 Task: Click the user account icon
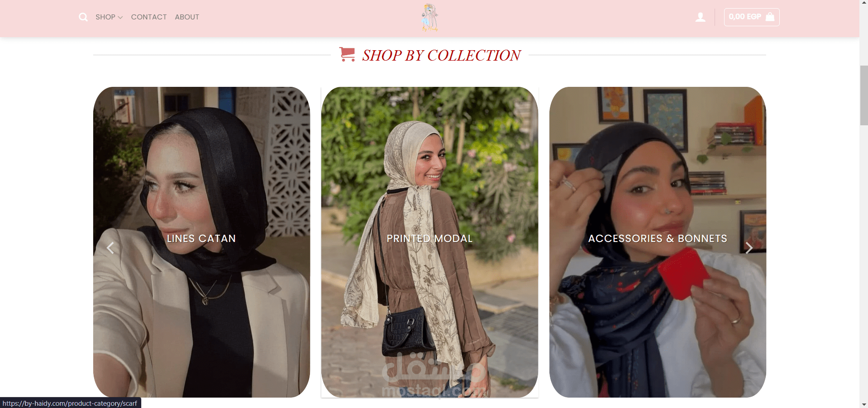point(700,17)
